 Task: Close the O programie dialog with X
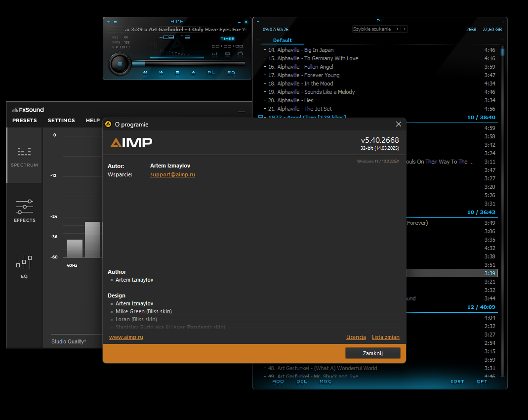point(399,125)
